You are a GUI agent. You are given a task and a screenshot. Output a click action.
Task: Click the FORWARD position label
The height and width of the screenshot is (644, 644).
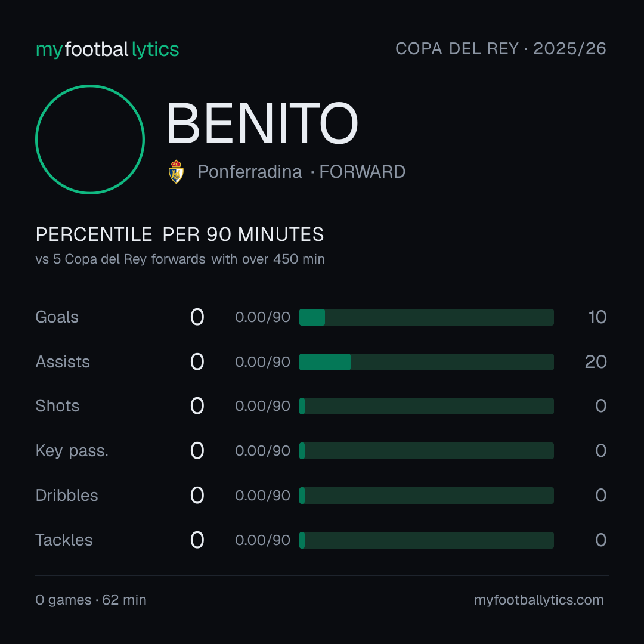pyautogui.click(x=363, y=172)
